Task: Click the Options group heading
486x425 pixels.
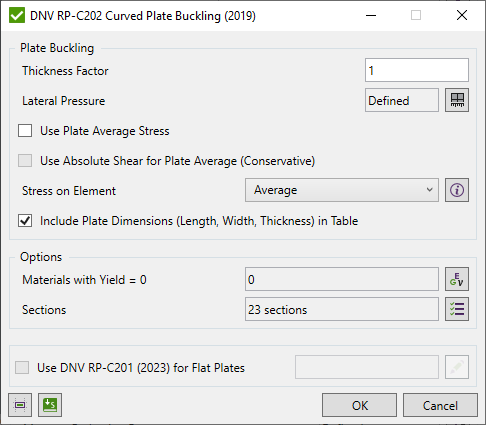Action: (x=41, y=257)
